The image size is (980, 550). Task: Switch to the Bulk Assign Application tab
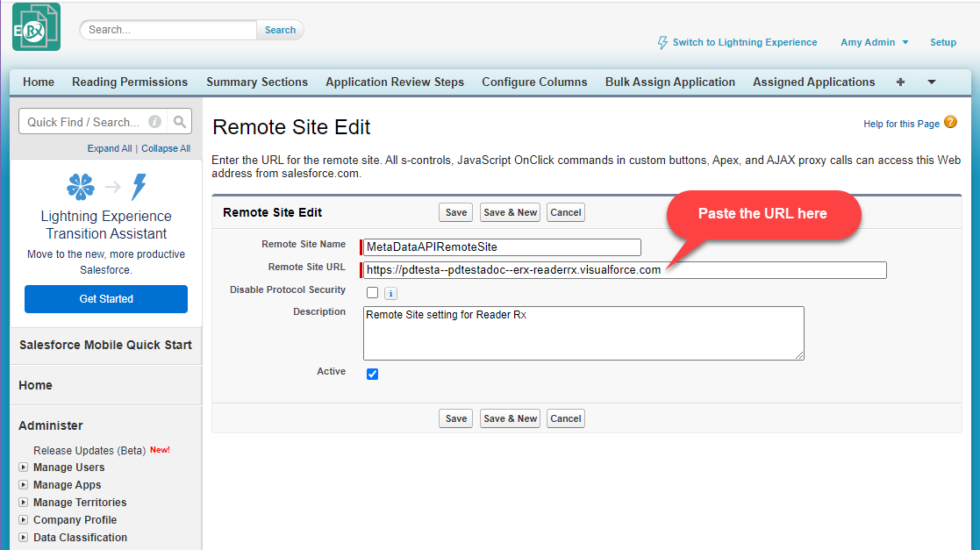tap(669, 82)
